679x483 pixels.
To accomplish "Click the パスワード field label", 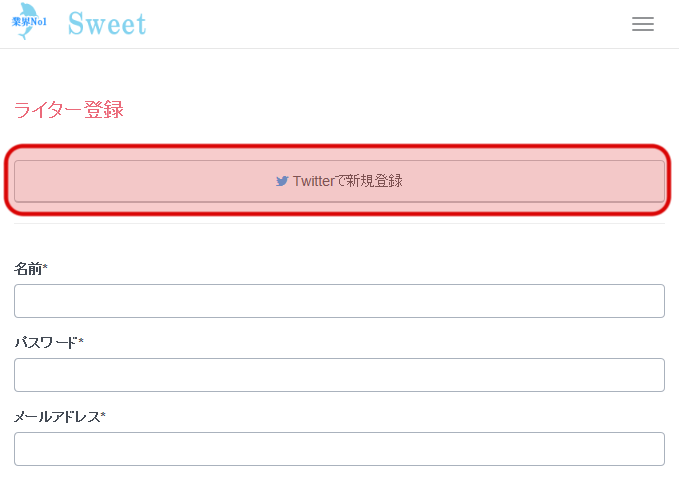I will pos(45,342).
